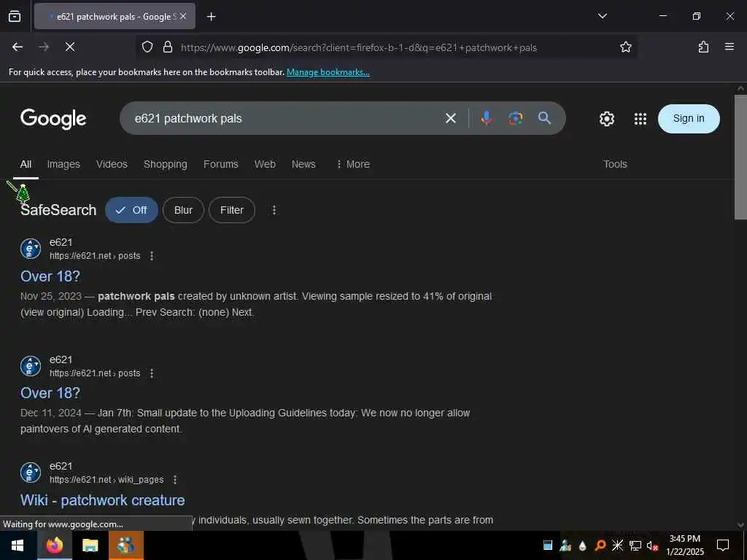
Task: Click the address bar URL
Action: 358,47
